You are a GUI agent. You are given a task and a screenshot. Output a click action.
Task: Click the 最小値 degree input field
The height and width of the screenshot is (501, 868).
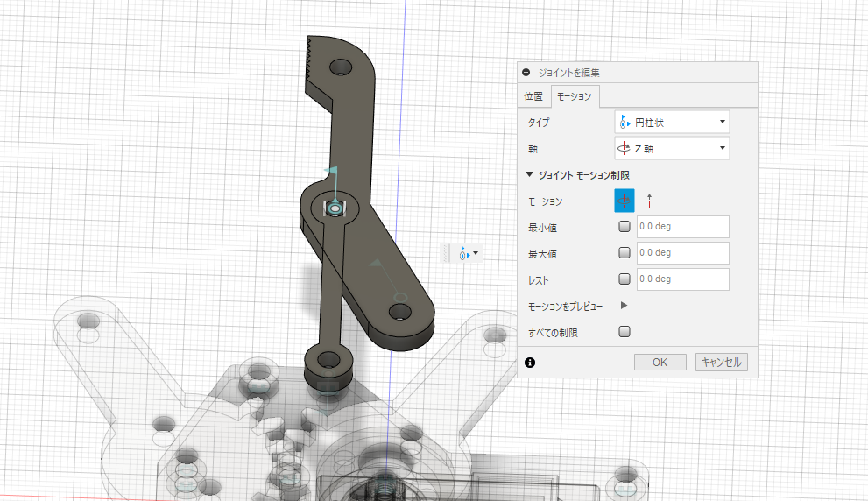tap(683, 227)
